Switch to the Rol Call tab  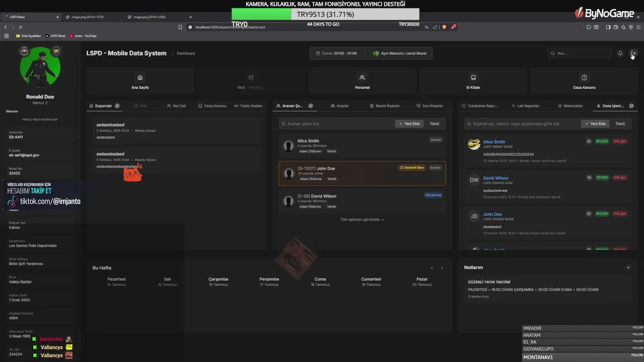coord(177,106)
